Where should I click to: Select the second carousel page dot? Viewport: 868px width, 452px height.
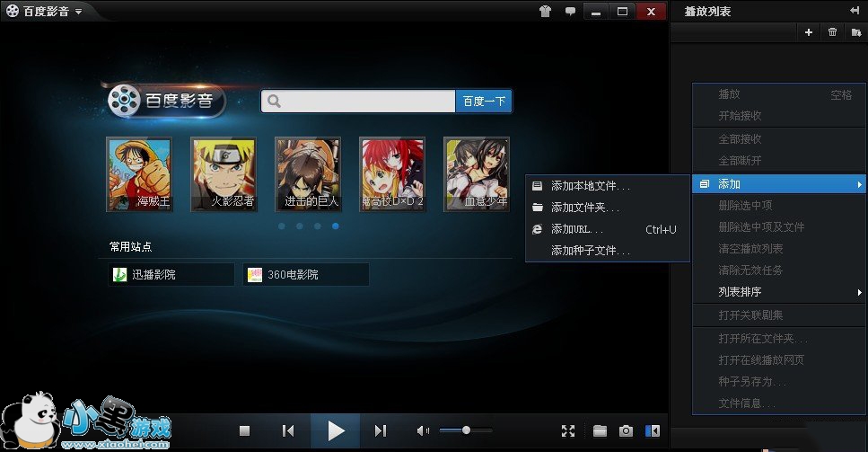pyautogui.click(x=300, y=226)
